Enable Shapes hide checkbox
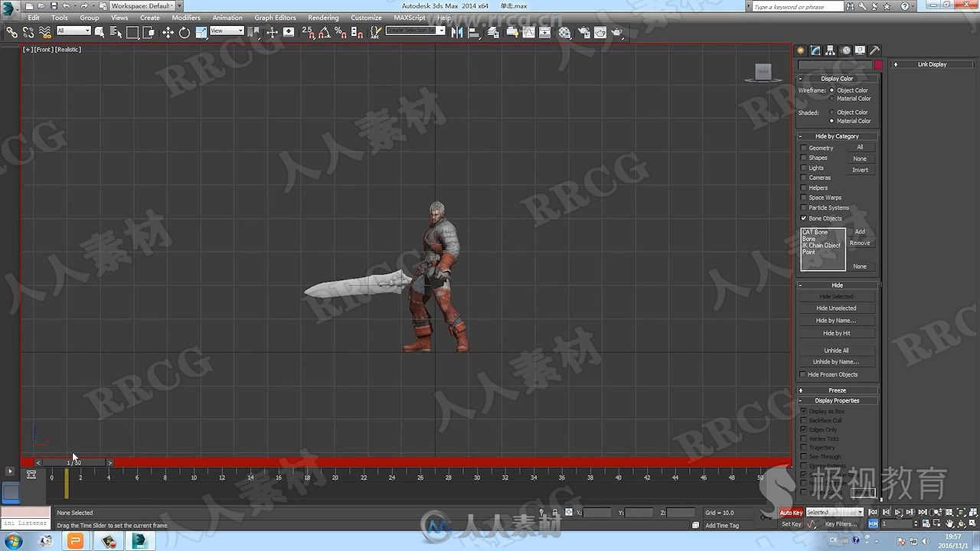Screen dimensions: 980x551 pos(803,158)
